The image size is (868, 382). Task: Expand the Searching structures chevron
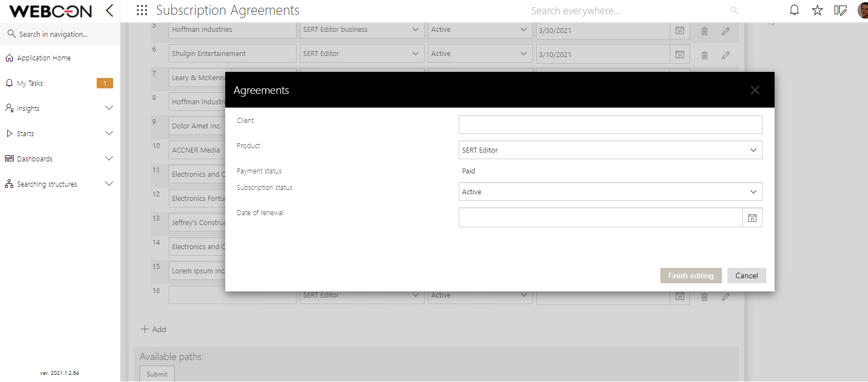tap(109, 184)
